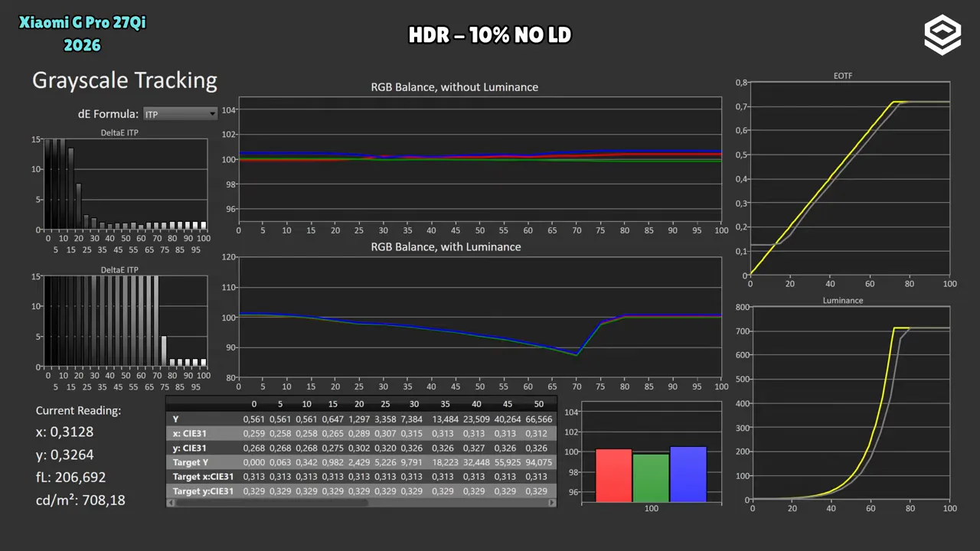980x551 pixels.
Task: Select the Y value 3,358
Action: point(384,419)
